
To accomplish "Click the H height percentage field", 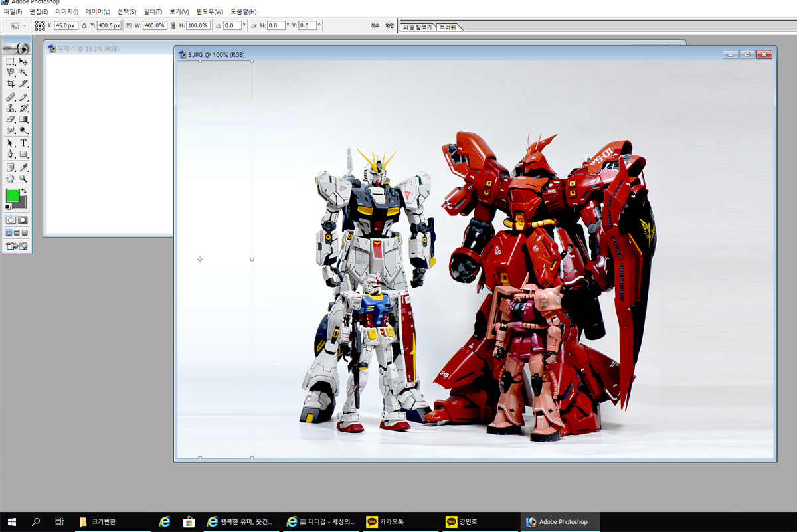I will click(198, 25).
